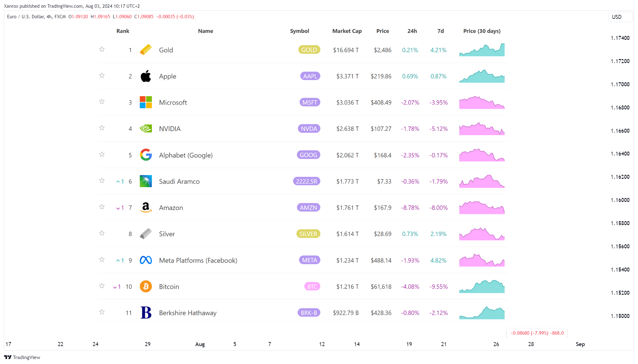Click the GOLD symbol badge
The height and width of the screenshot is (364, 638).
[309, 50]
